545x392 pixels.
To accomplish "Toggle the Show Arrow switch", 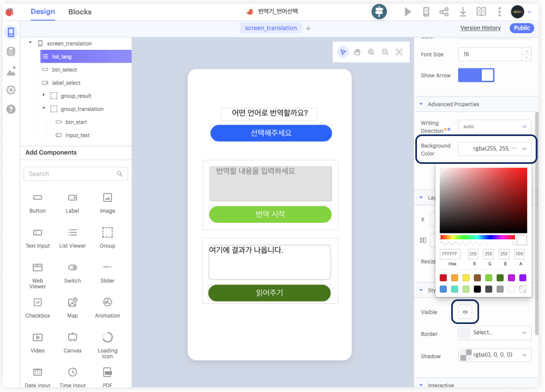I will click(x=476, y=76).
